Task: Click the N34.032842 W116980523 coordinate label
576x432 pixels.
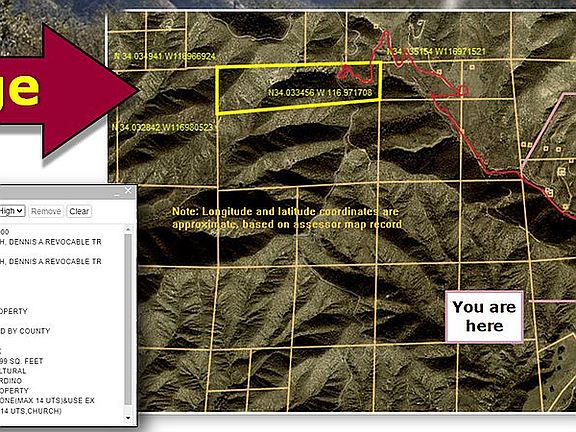Action: 162,127
